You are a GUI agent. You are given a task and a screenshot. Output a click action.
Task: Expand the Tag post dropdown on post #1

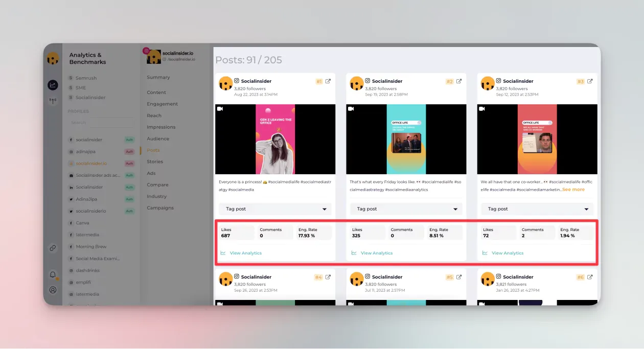275,209
